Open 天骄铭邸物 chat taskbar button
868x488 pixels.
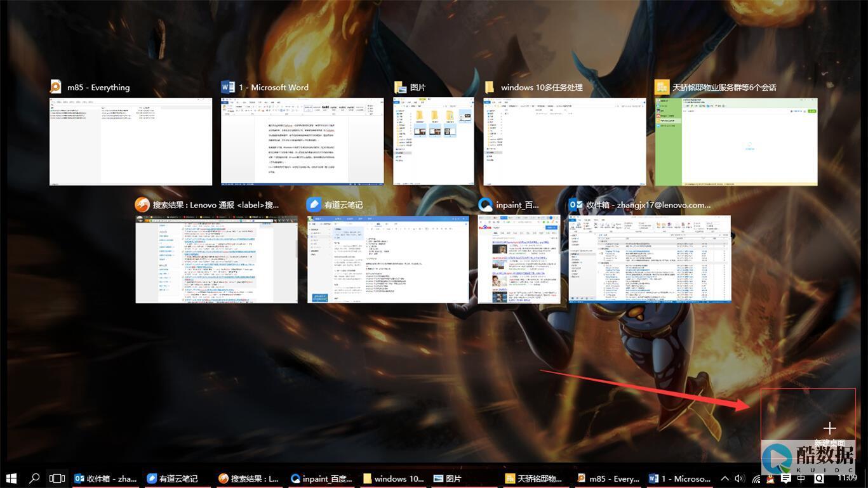537,478
